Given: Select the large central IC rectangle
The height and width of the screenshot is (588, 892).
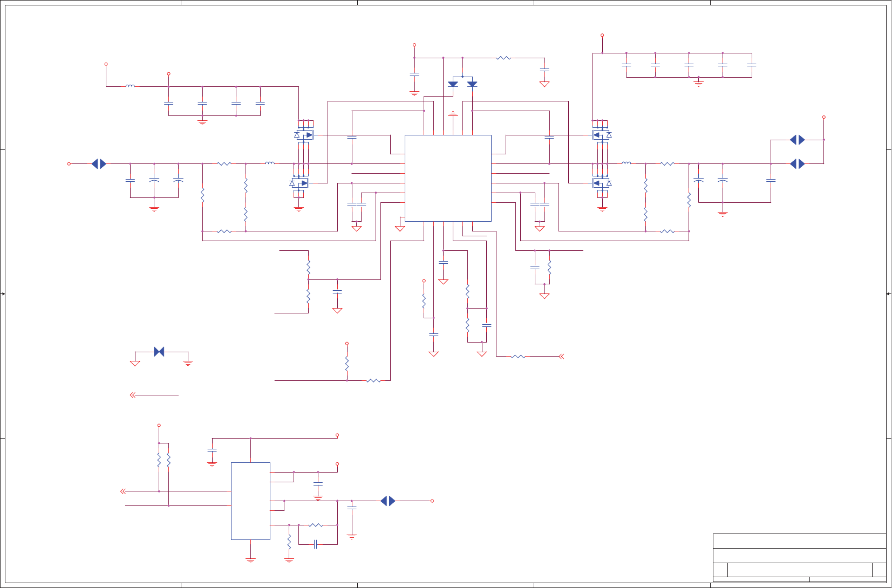Looking at the screenshot, I should tap(448, 178).
